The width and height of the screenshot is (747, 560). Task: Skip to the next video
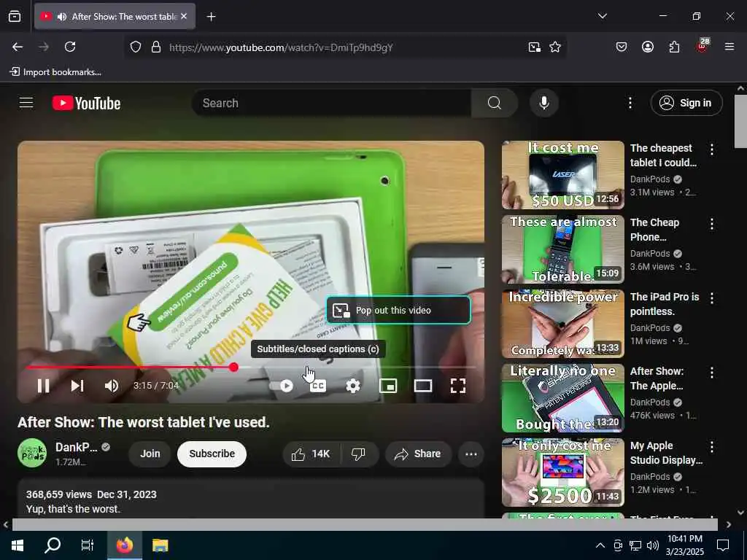point(77,386)
